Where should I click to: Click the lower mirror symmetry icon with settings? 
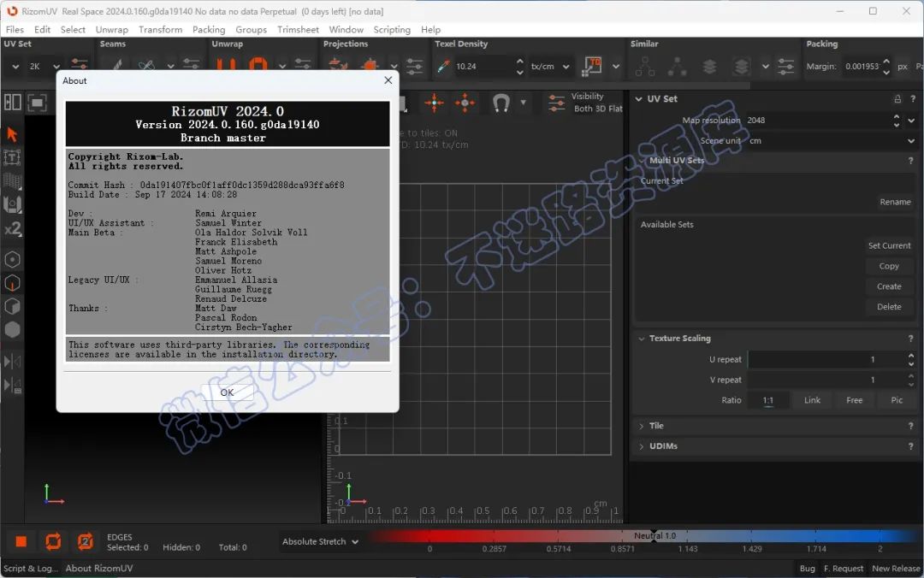pos(12,386)
